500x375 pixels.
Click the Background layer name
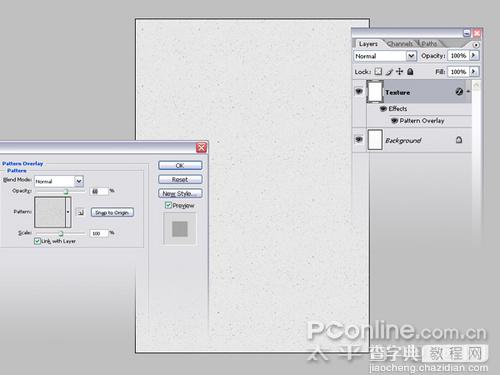tap(403, 140)
